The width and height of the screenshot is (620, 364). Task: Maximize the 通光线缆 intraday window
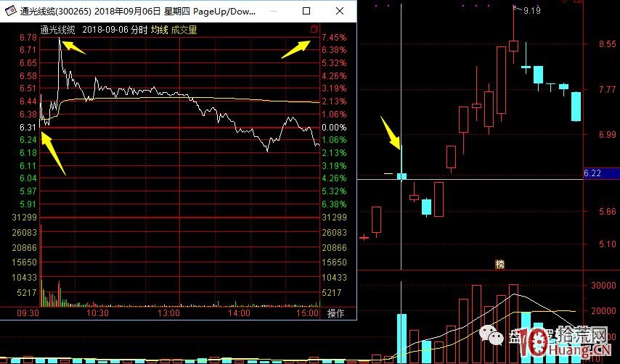tap(306, 11)
